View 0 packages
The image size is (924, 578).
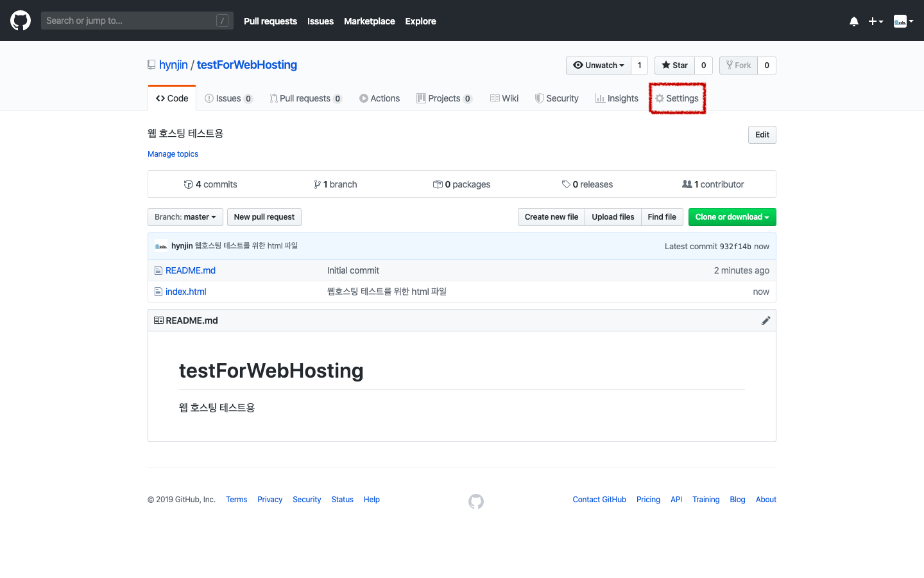(x=462, y=184)
